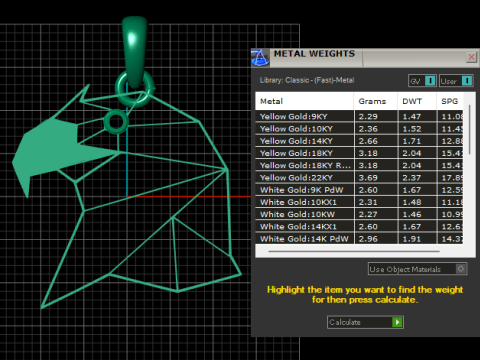Select the eagle eye ring in viewport
The height and width of the screenshot is (360, 480).
click(x=116, y=122)
